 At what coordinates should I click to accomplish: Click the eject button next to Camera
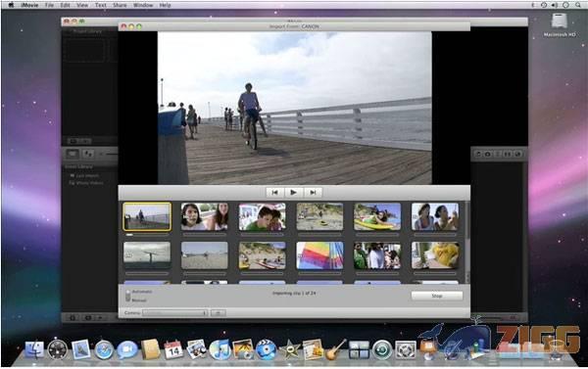click(219, 313)
